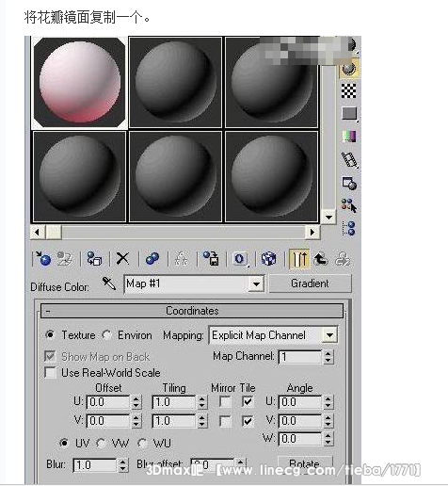448x486 pixels.
Task: Click the sample slots scroll left arrow
Action: (38, 233)
